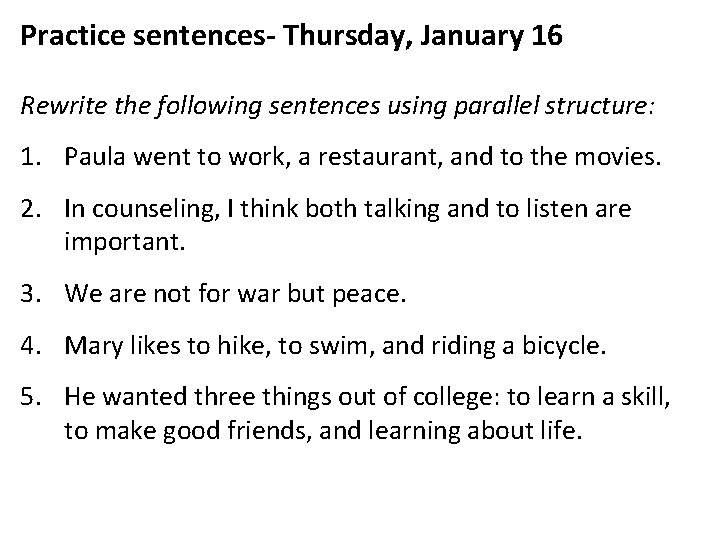Select sentence 1 about Paula going to work
Image resolution: width=720 pixels, height=540 pixels.
coord(357,156)
